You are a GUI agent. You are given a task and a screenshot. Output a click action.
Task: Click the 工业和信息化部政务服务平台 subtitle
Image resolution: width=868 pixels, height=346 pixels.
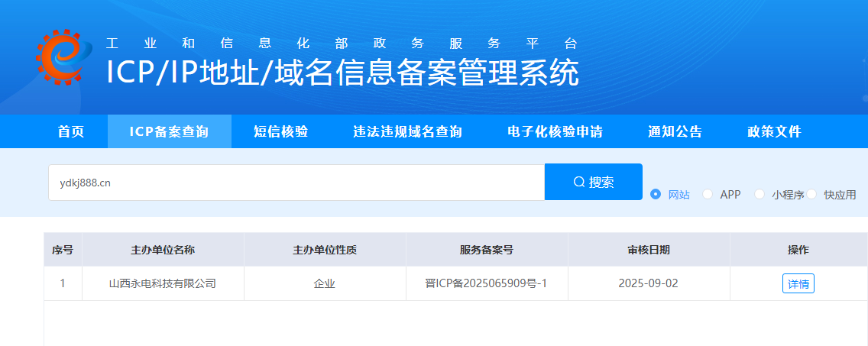pos(342,44)
